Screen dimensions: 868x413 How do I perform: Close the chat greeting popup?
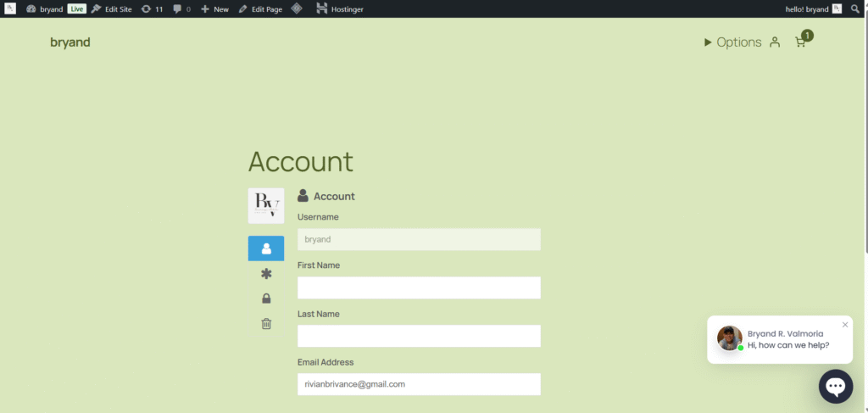(845, 325)
